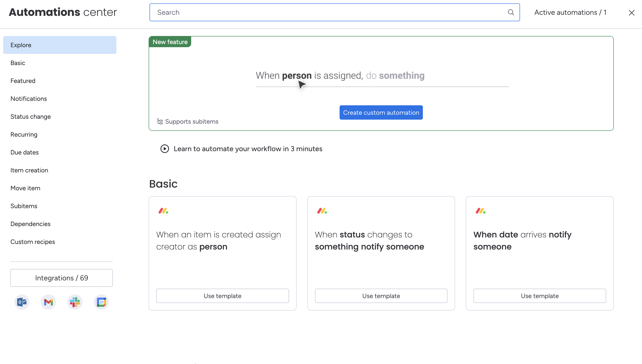Click the monday.com icon in third Basic card
The width and height of the screenshot is (642, 364).
point(481,210)
